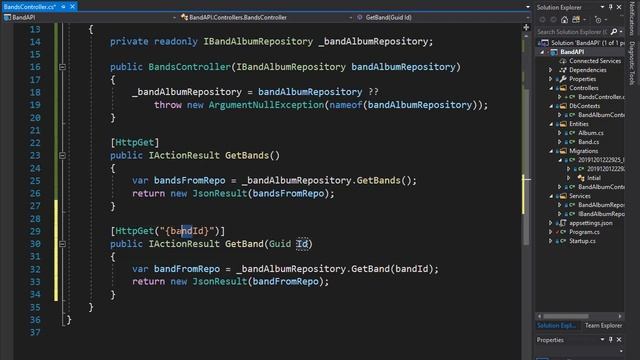Click the BandAPI project icon
Viewport: 640px width, 360px height.
click(554, 52)
